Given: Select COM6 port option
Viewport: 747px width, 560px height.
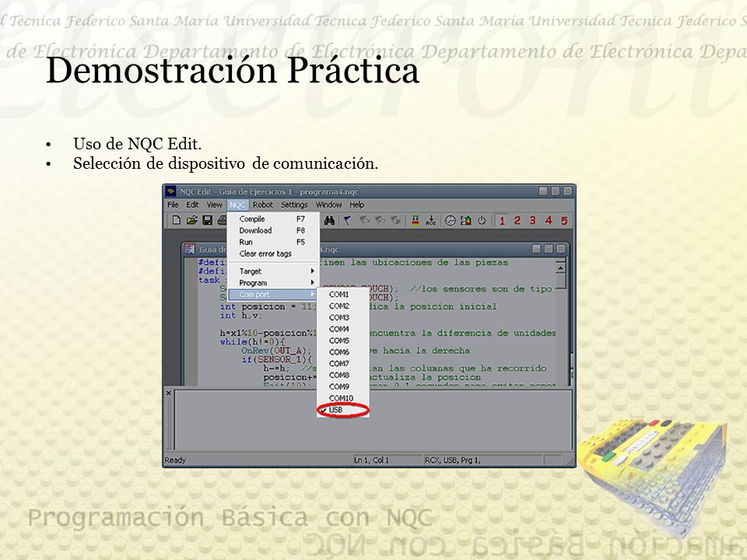Looking at the screenshot, I should coord(342,352).
